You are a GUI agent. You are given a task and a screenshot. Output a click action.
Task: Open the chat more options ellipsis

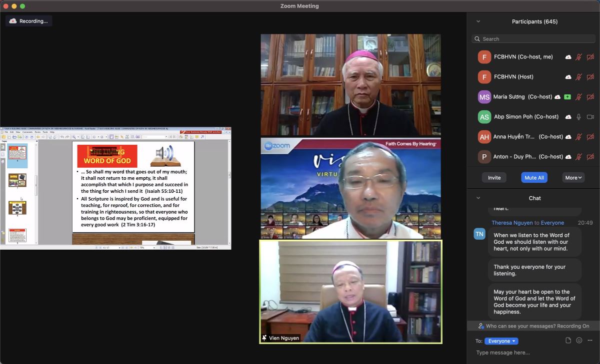(590, 341)
